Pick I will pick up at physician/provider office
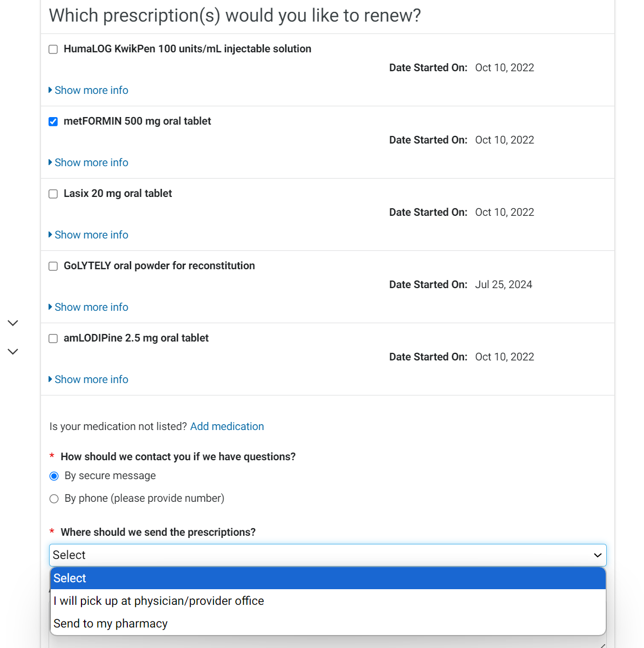The height and width of the screenshot is (648, 644). [x=159, y=601]
